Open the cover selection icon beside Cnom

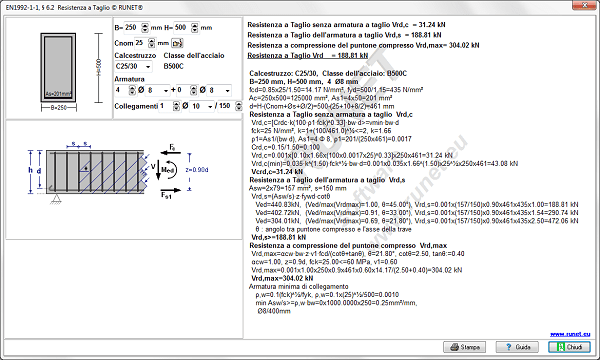pos(177,43)
